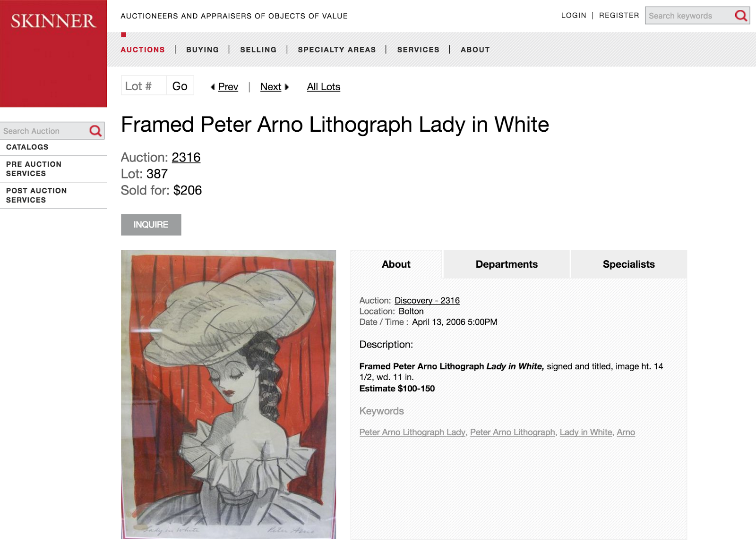Focus the Search keywords field

click(x=689, y=16)
